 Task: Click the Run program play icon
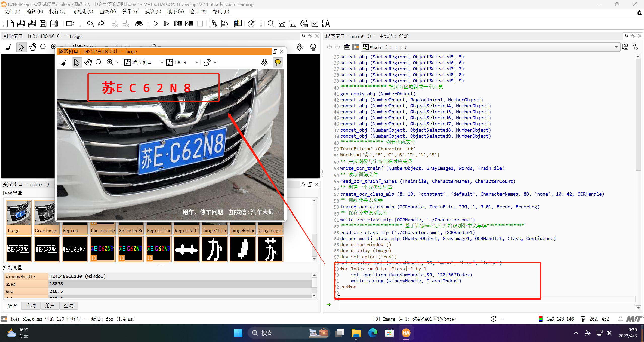tap(156, 24)
